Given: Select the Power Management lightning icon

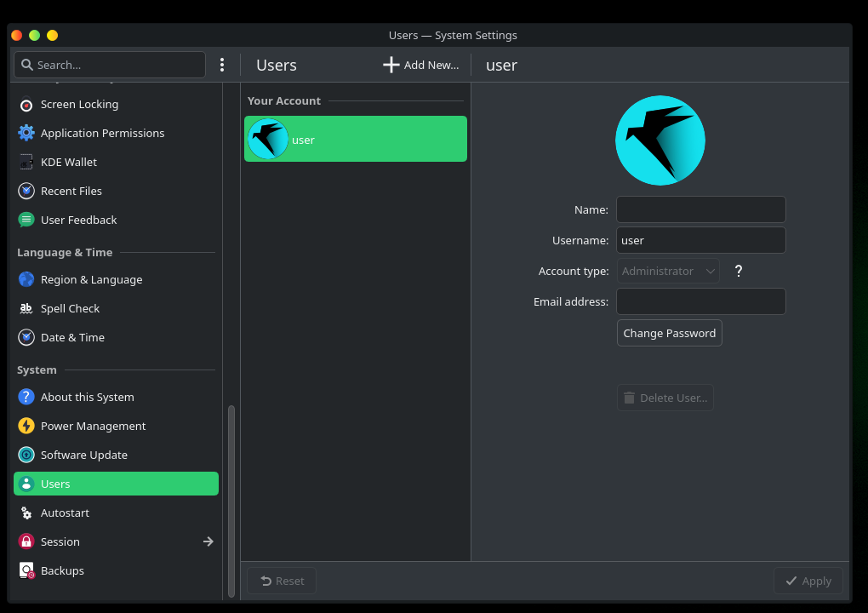Looking at the screenshot, I should click(26, 427).
